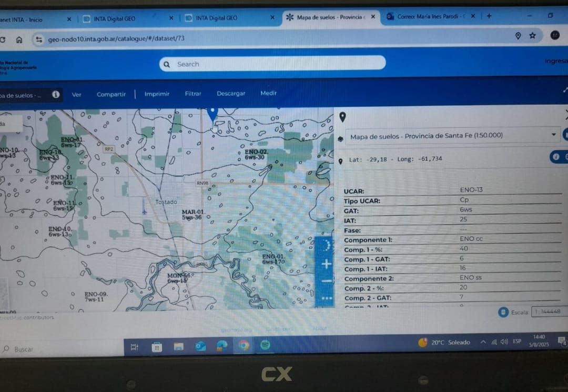Zoom in using the map plus button

click(327, 264)
